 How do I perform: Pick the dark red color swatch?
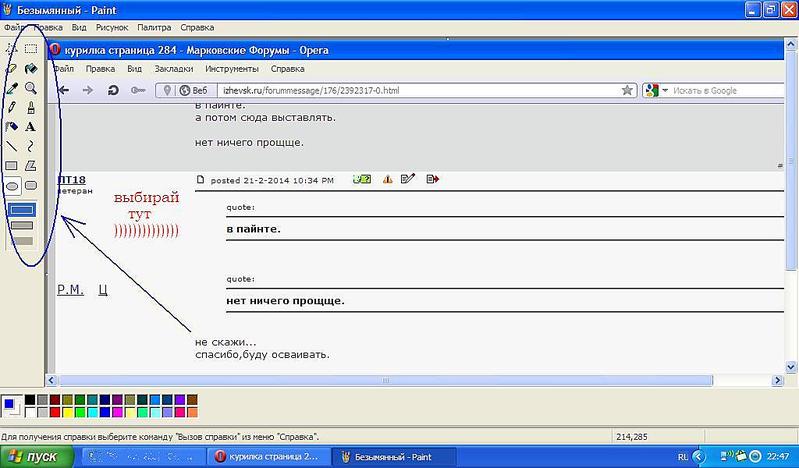pyautogui.click(x=55, y=400)
